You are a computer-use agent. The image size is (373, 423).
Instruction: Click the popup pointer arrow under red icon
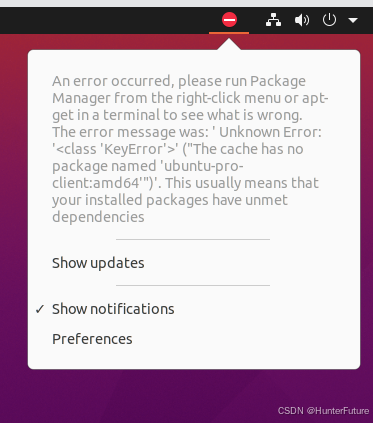229,44
